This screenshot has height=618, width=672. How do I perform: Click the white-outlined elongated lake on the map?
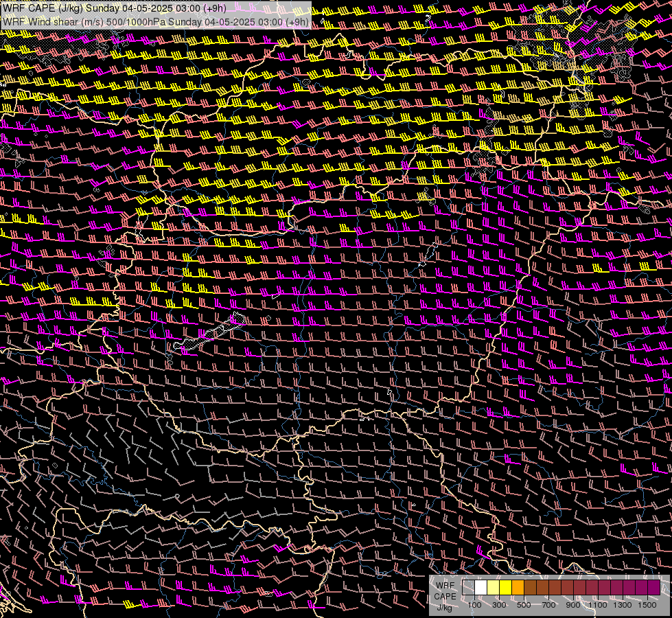click(x=210, y=332)
